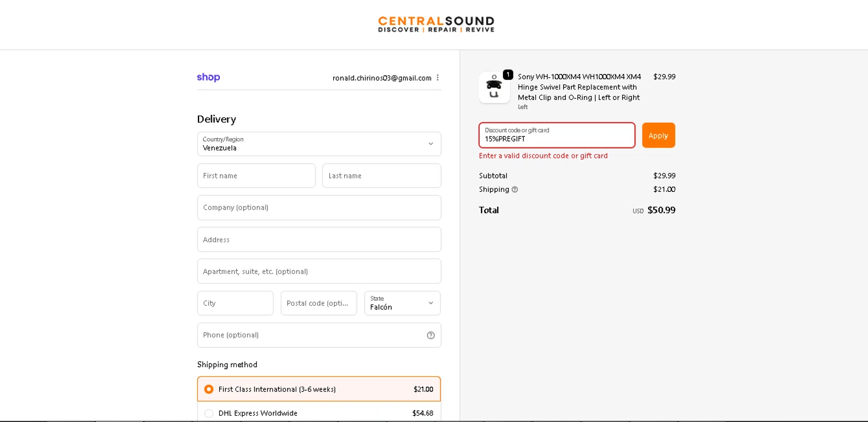Click the account email address
Viewport: 868px width, 422px height.
pos(382,78)
